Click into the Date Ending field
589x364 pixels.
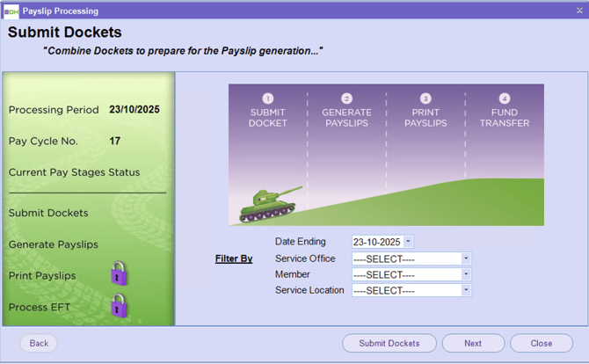click(376, 242)
